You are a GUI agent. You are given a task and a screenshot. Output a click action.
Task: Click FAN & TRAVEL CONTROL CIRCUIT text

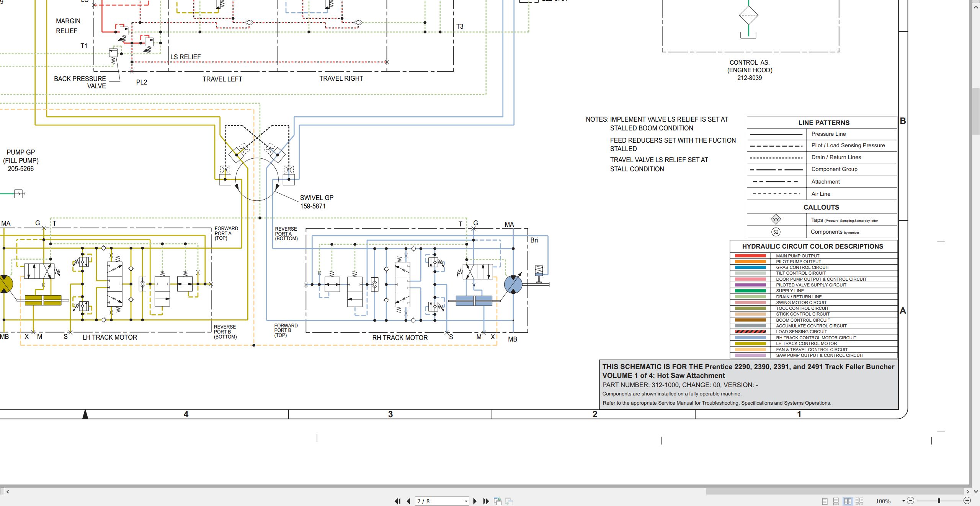tap(812, 350)
